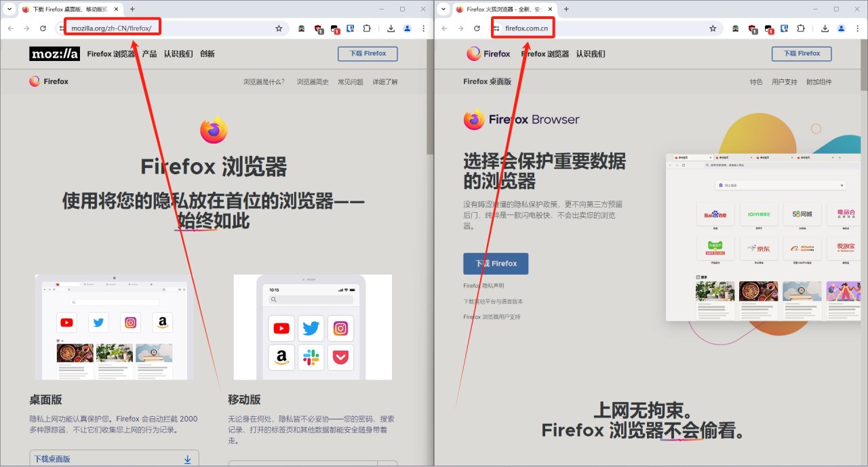Open Extensions puzzle icon in mozilla.org window
This screenshot has height=467, width=868.
[x=367, y=28]
